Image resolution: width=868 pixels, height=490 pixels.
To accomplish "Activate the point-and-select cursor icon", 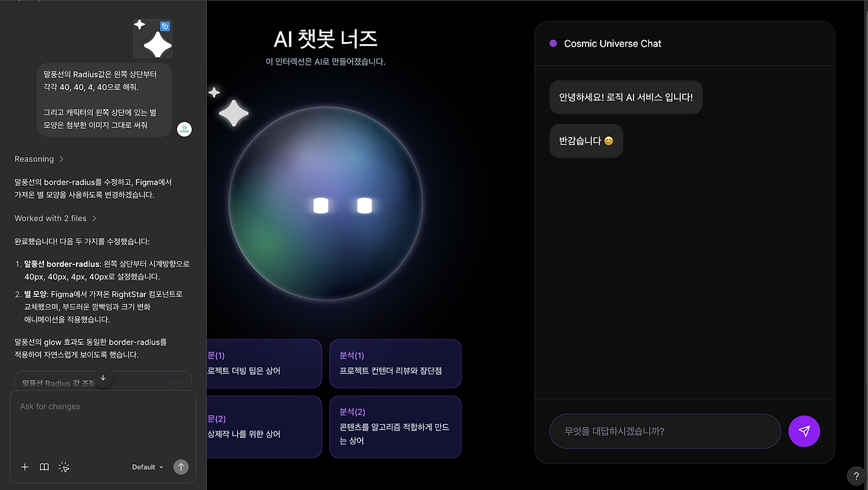I will 64,467.
